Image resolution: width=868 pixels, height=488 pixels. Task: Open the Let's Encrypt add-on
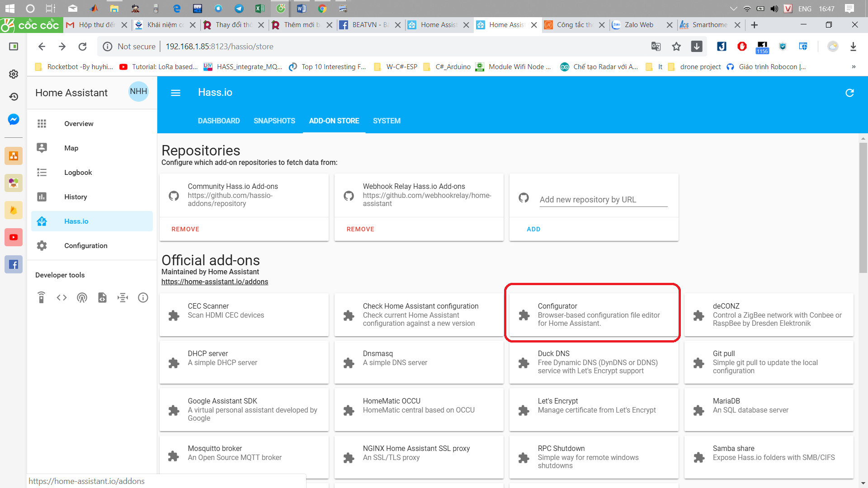594,409
